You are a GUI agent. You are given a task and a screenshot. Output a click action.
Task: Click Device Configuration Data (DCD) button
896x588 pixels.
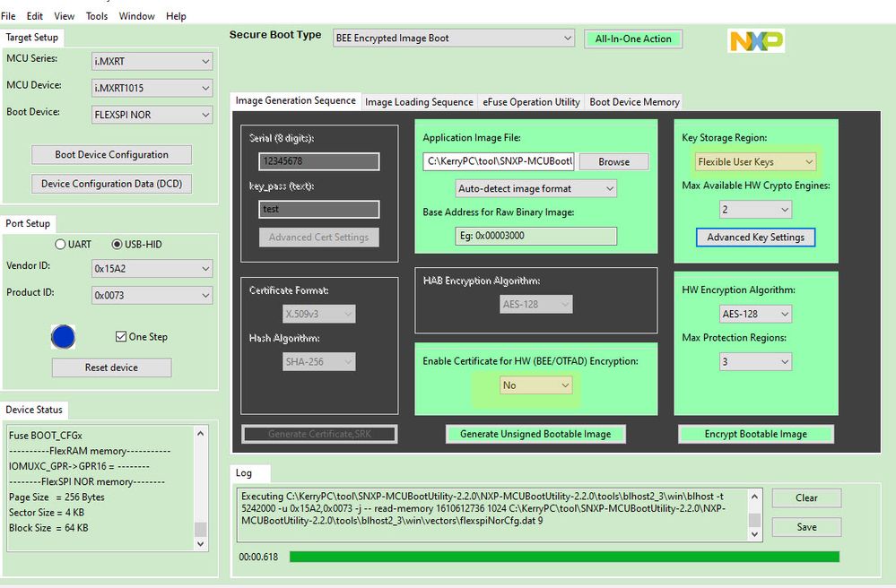click(111, 184)
